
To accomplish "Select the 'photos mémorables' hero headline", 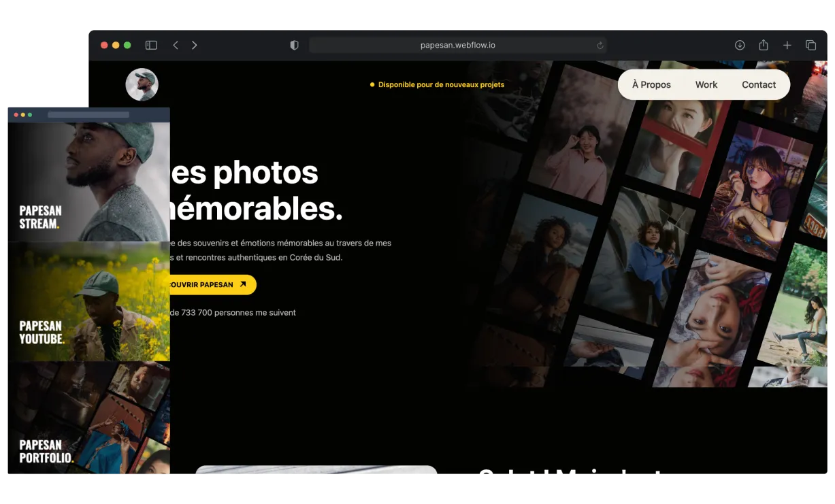I will pos(255,190).
